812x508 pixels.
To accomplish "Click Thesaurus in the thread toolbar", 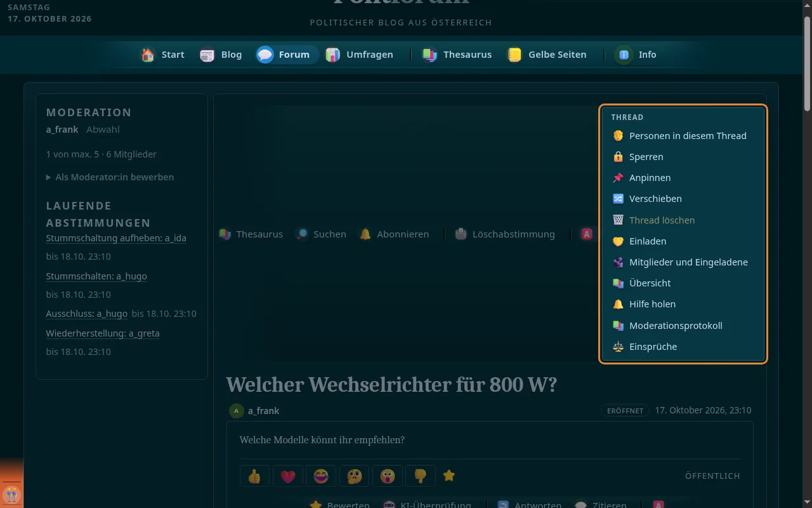I will (x=251, y=234).
